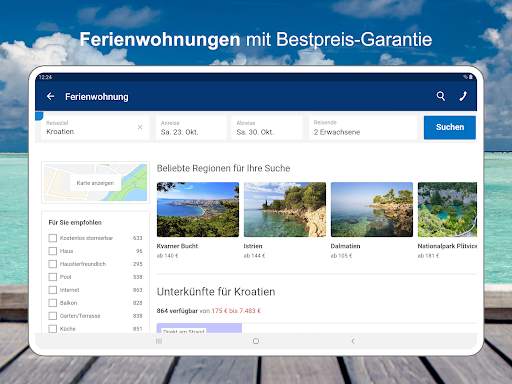Click "Beliebte Regionen für Ihre Suche" heading
This screenshot has height=384, width=512.
pos(223,168)
